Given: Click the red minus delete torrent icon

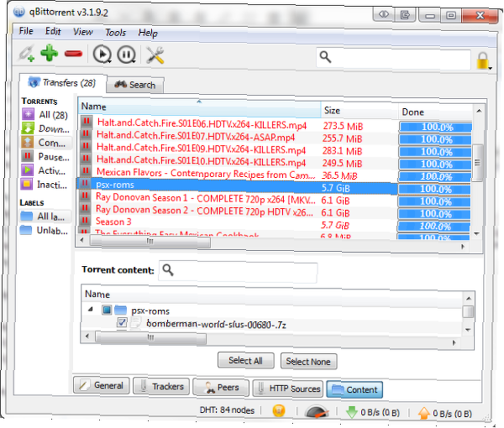Looking at the screenshot, I should pos(73,53).
